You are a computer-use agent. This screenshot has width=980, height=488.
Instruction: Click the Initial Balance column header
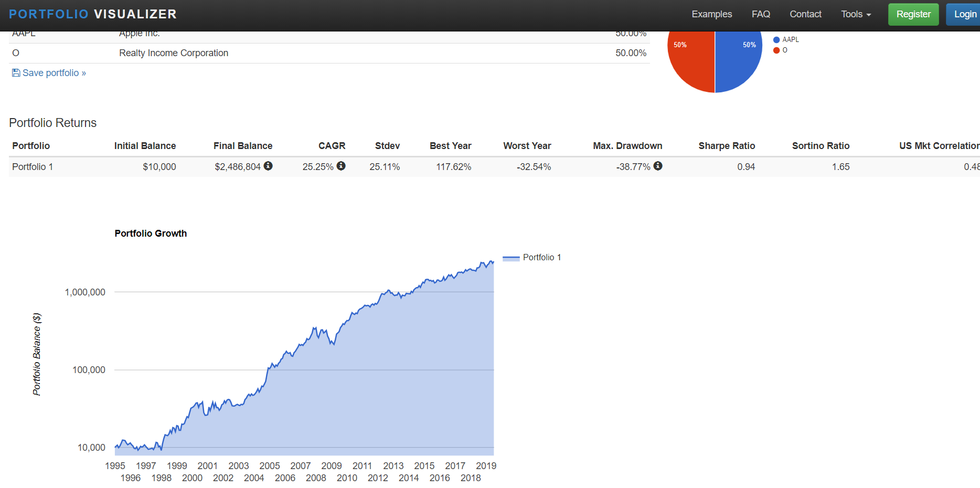tap(145, 146)
